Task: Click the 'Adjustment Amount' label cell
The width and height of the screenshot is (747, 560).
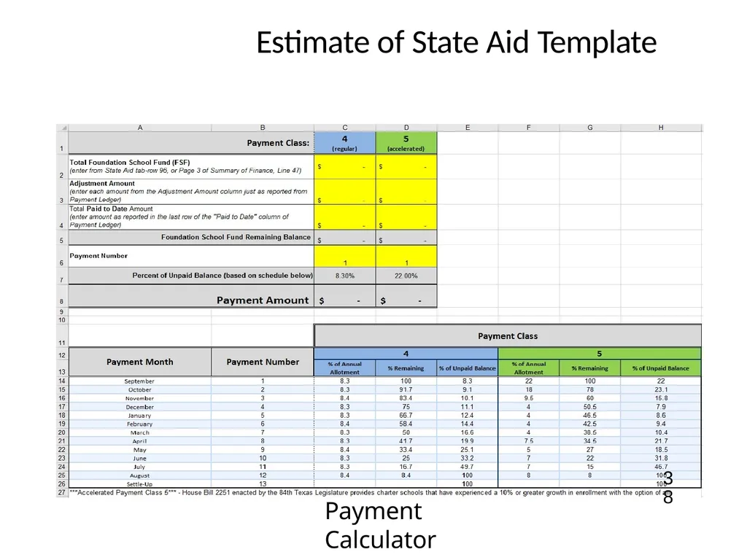Action: click(x=192, y=192)
